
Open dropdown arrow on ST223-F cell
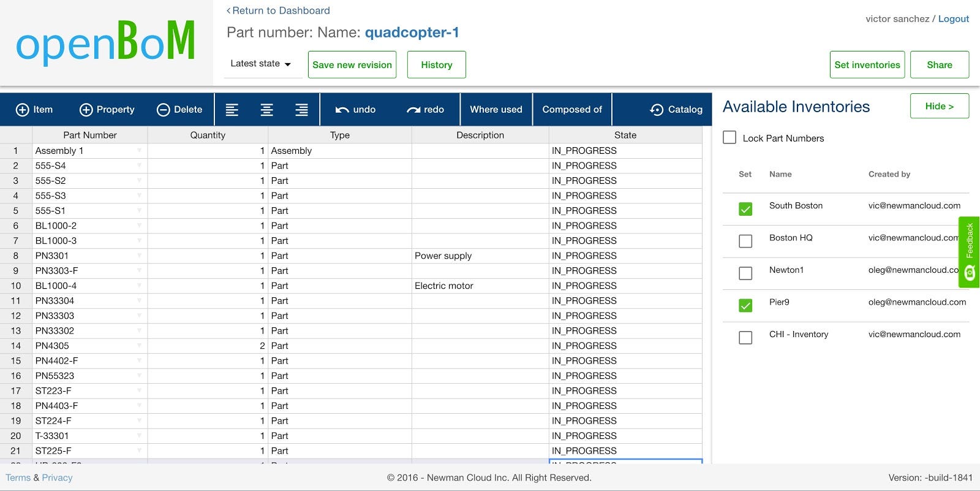[x=140, y=390]
